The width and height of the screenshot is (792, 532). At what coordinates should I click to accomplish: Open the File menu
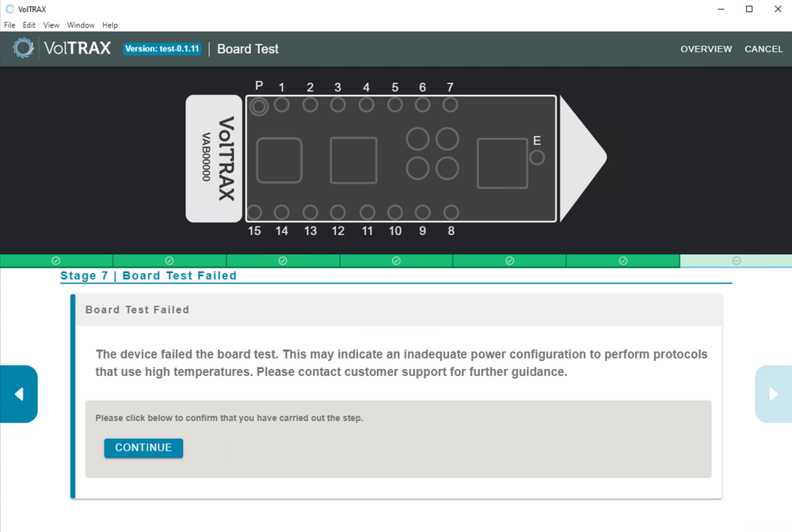[x=10, y=25]
